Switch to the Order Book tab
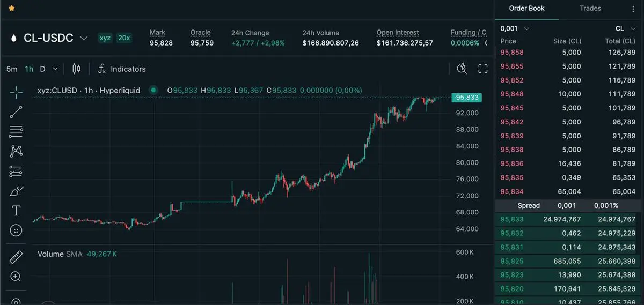Viewport: 644px width, 305px height. click(x=526, y=8)
